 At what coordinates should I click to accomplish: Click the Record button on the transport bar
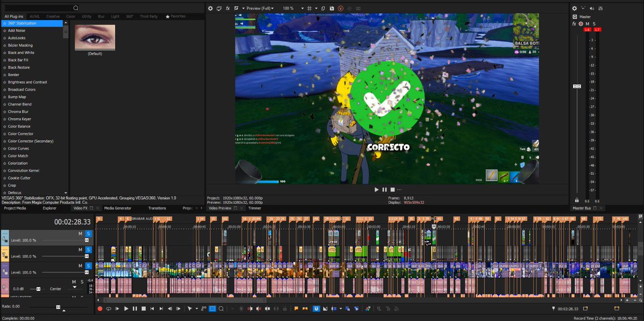100,309
